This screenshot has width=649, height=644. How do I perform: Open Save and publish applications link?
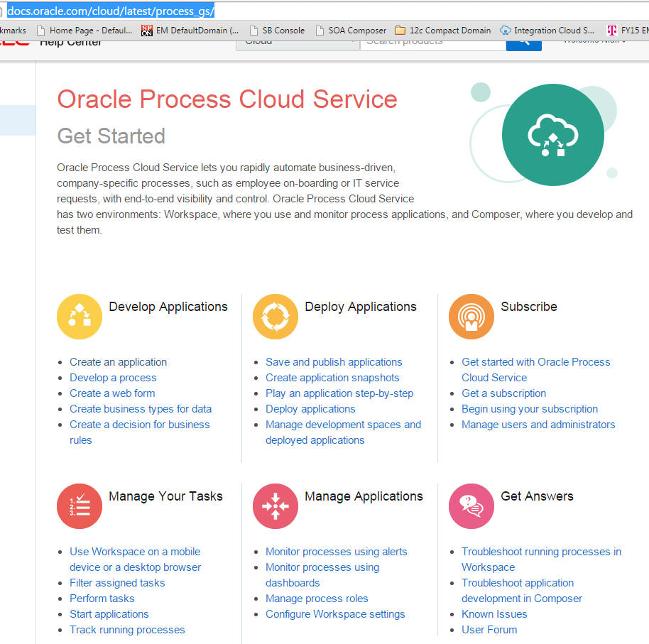coord(334,362)
